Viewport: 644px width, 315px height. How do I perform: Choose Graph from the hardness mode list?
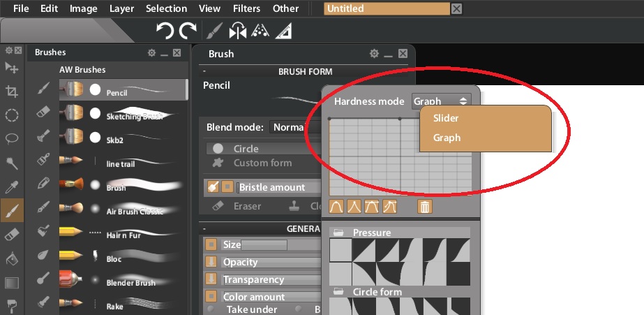click(447, 138)
